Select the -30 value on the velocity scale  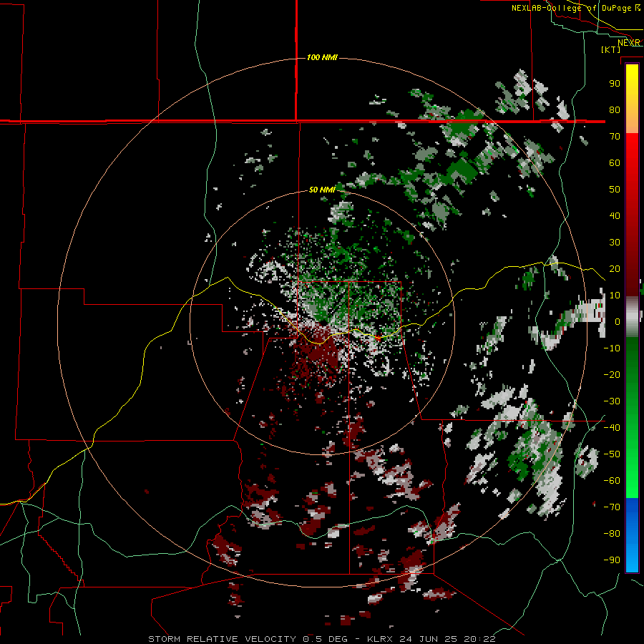[612, 401]
